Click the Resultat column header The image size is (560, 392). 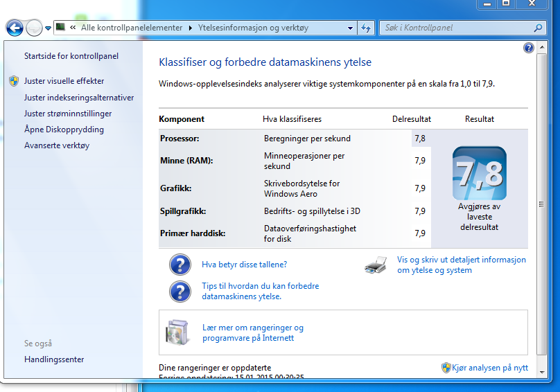480,119
